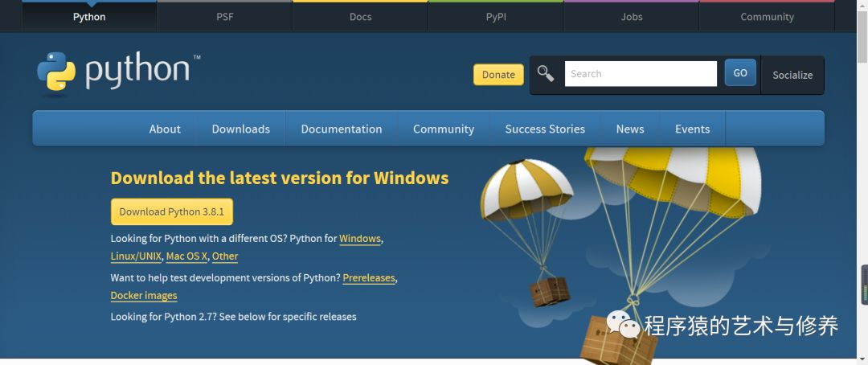The width and height of the screenshot is (868, 365).
Task: Follow the Linux/UNIX link
Action: (136, 256)
